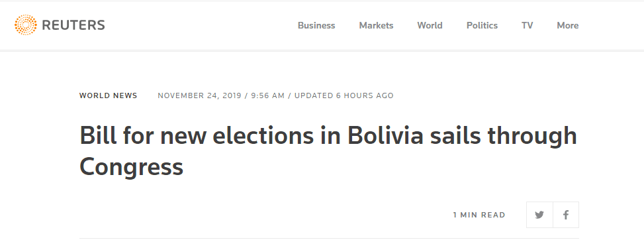Click the 9:56 AM publish time
The height and width of the screenshot is (242, 644).
[268, 96]
